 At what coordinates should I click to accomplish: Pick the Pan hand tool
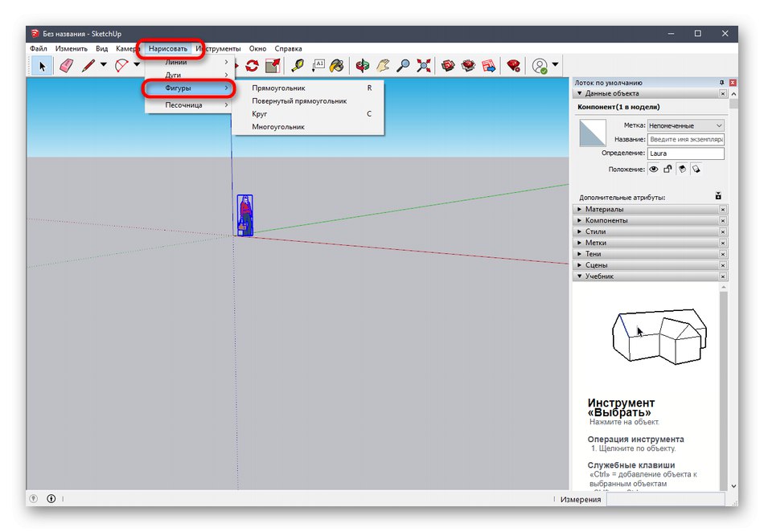point(383,66)
